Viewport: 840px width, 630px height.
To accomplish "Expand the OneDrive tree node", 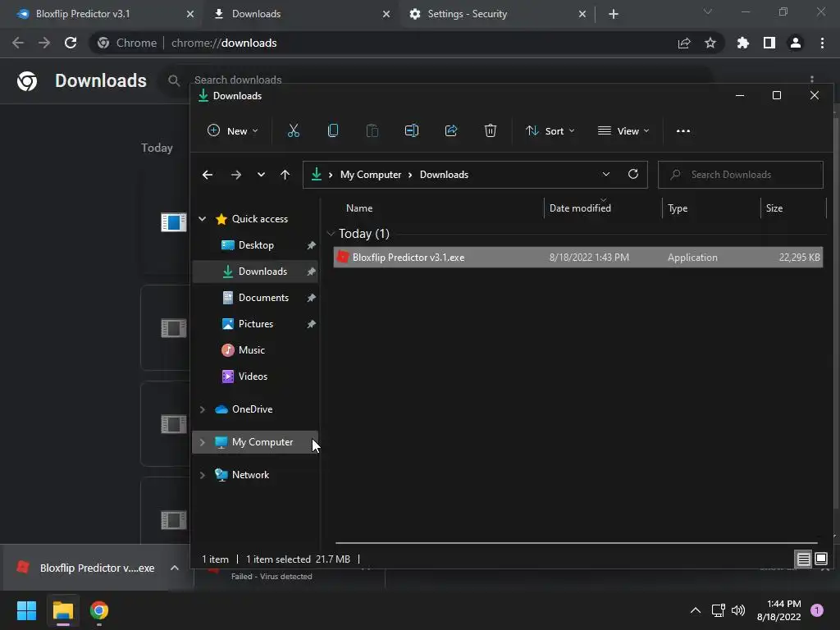I will [203, 409].
